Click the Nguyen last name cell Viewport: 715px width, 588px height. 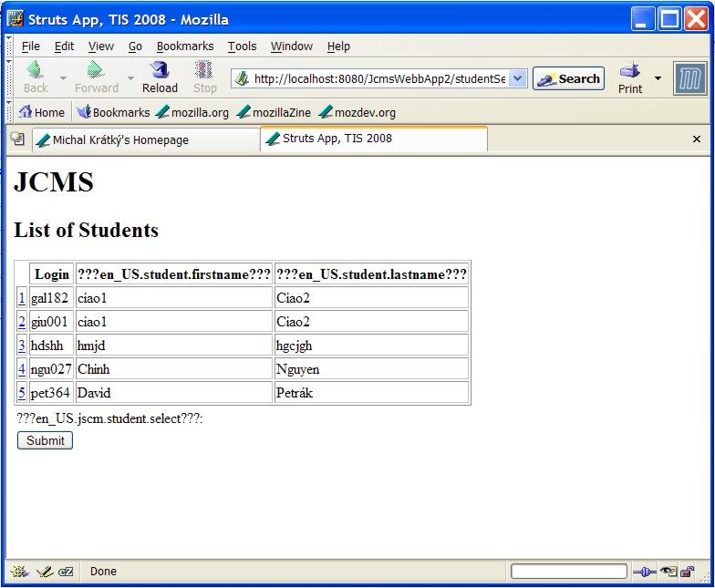tap(371, 368)
